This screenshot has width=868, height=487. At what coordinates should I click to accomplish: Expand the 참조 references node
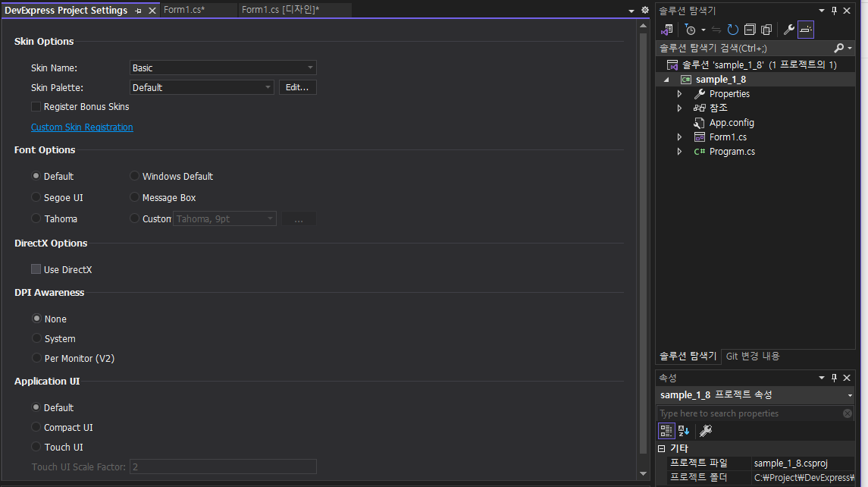(680, 108)
